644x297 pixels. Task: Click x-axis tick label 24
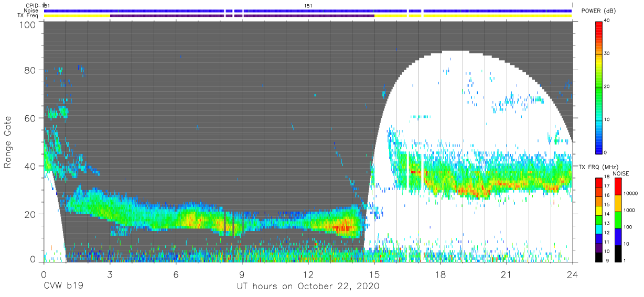point(573,274)
